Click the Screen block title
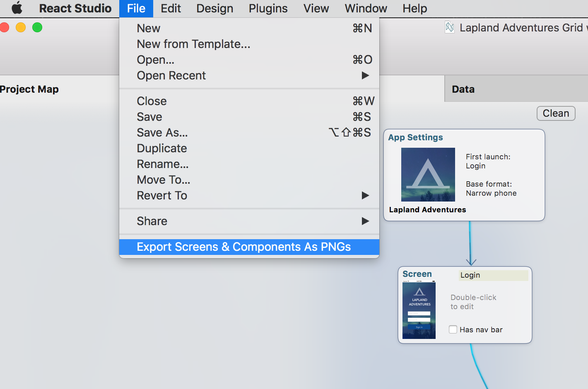 417,274
